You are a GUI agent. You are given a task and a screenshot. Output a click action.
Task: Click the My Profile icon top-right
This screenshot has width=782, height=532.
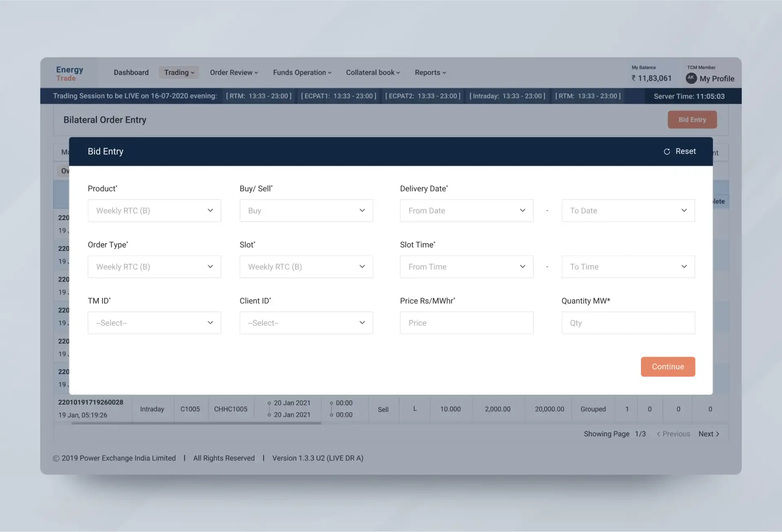[691, 78]
